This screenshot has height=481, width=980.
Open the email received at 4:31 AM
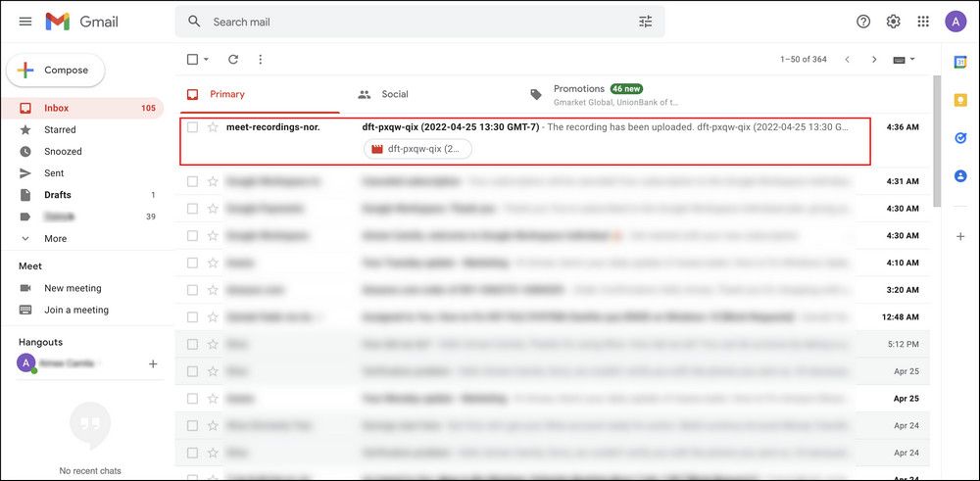(553, 181)
